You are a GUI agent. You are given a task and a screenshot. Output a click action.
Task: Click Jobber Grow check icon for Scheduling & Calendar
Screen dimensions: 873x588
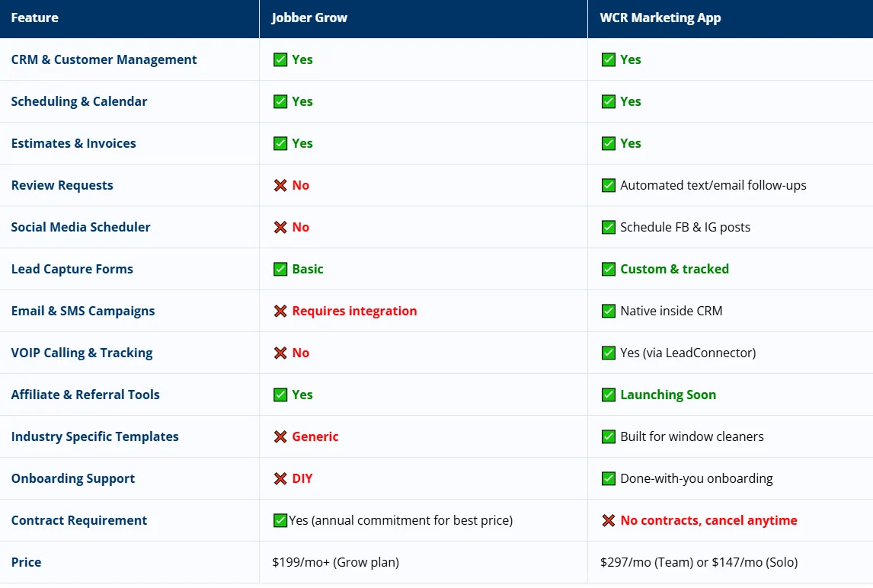tap(280, 101)
